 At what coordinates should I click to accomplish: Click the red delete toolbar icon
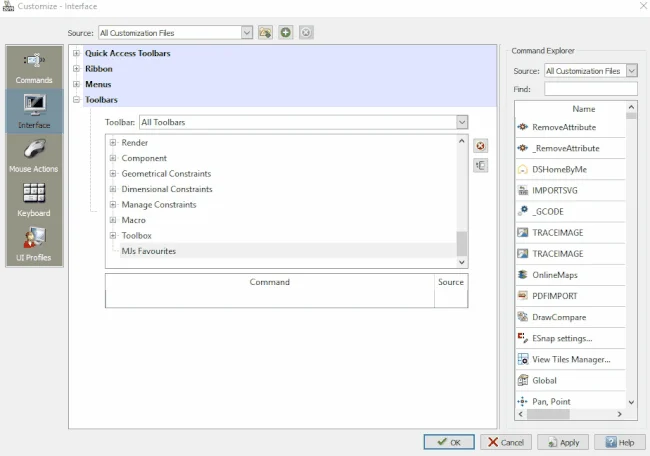(x=481, y=146)
